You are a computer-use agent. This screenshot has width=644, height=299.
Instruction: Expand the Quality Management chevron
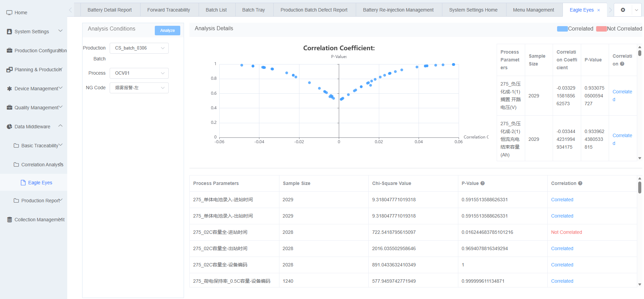60,107
